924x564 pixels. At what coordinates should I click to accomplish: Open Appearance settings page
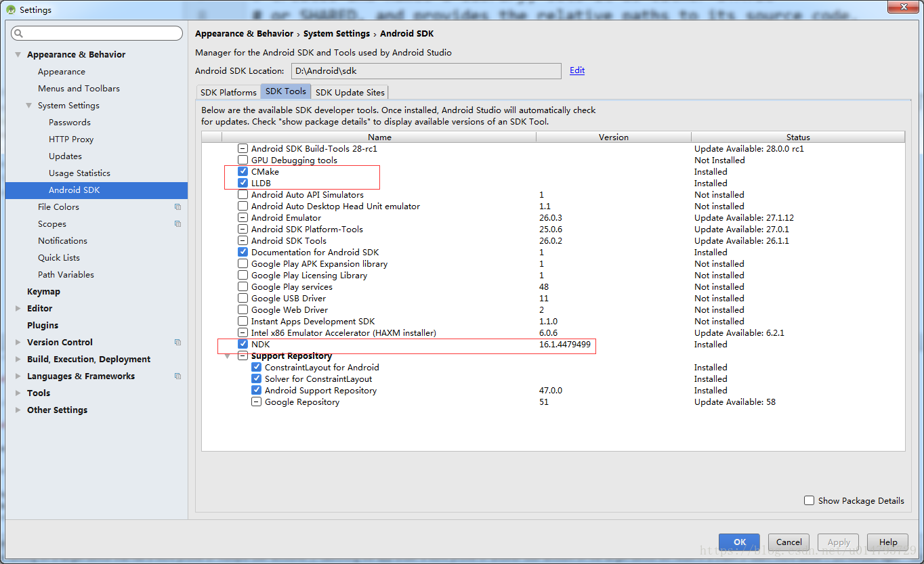point(62,72)
